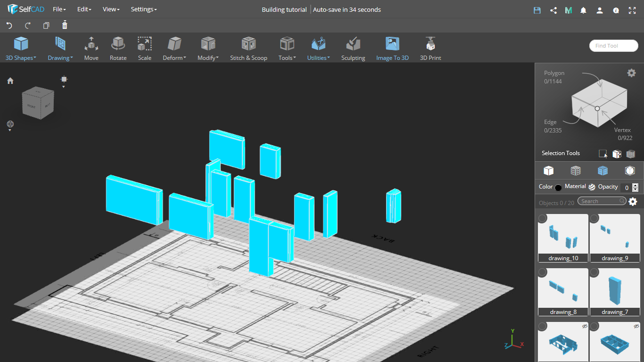
Task: Click the delete trash icon
Action: point(65,25)
